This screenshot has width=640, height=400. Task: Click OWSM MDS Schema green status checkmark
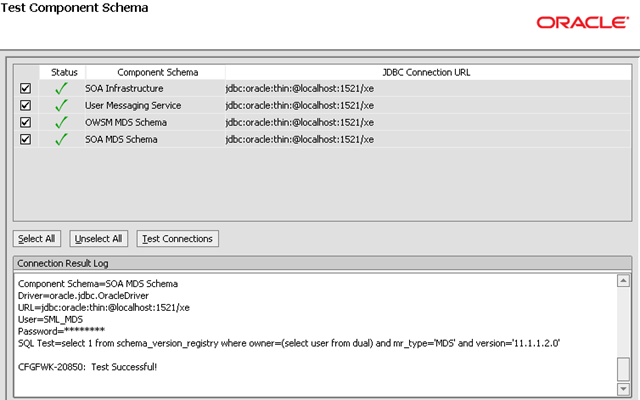[x=62, y=122]
